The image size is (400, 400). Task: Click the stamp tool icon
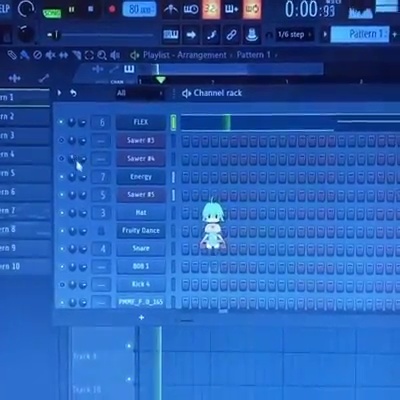tap(252, 35)
